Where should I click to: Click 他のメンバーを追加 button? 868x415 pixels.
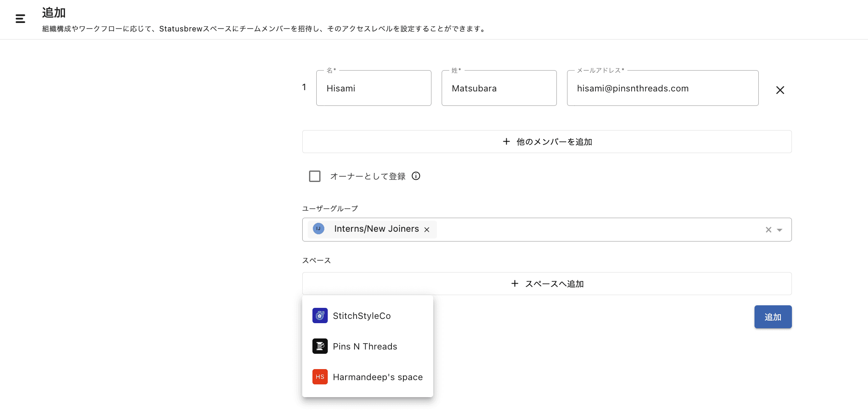[x=547, y=142]
